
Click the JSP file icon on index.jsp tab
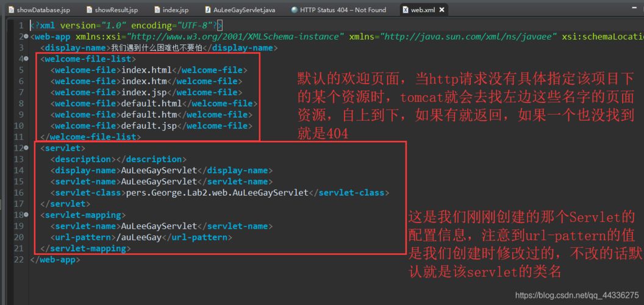[157, 10]
